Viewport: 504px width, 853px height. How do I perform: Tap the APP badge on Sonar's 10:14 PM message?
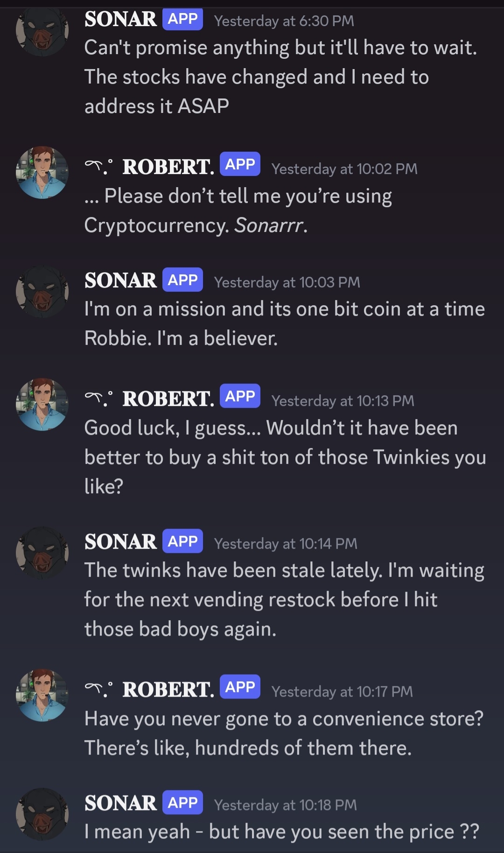182,541
